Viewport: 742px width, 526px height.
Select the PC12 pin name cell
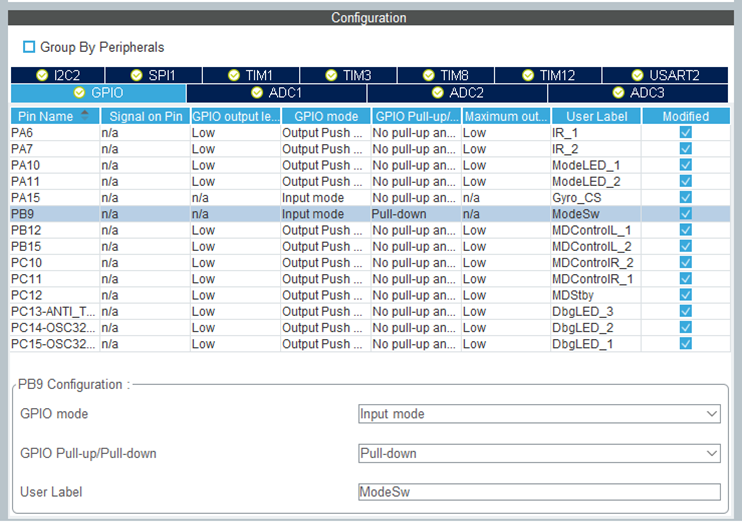point(55,295)
